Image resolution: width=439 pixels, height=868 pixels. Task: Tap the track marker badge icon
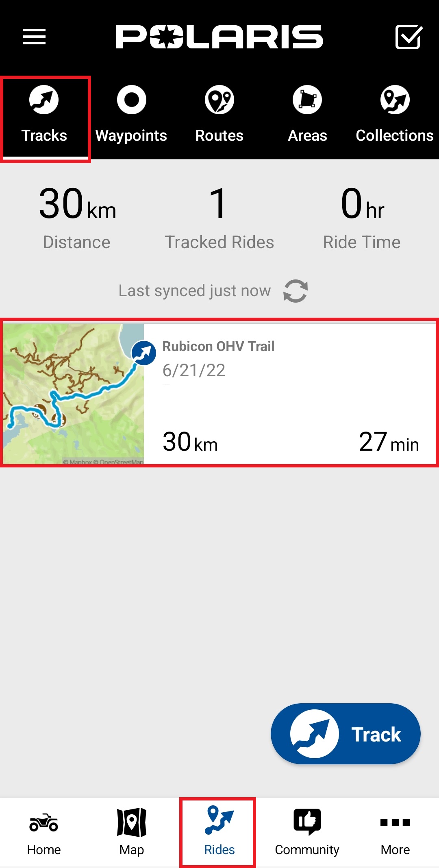143,353
